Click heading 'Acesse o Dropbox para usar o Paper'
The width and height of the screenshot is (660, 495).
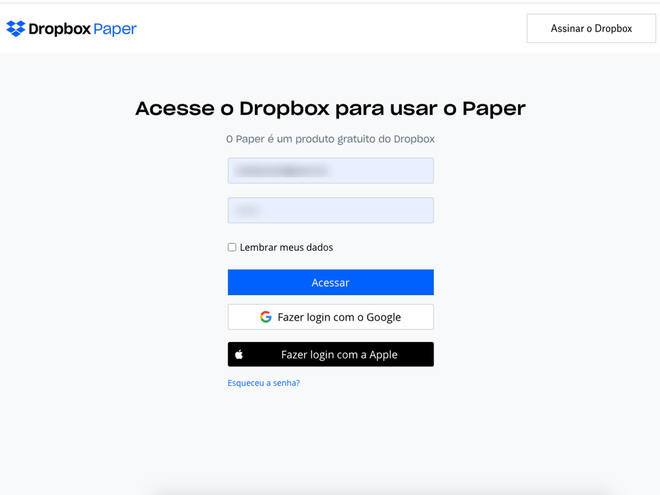(x=330, y=108)
